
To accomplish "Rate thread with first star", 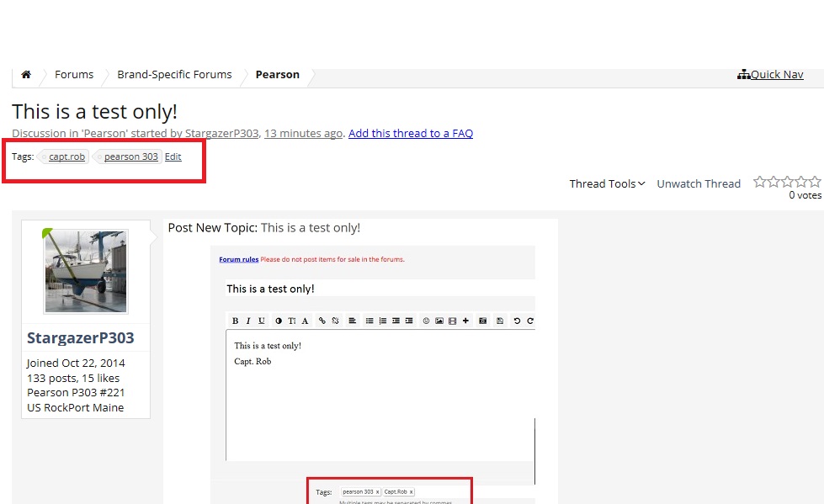I will 759,182.
